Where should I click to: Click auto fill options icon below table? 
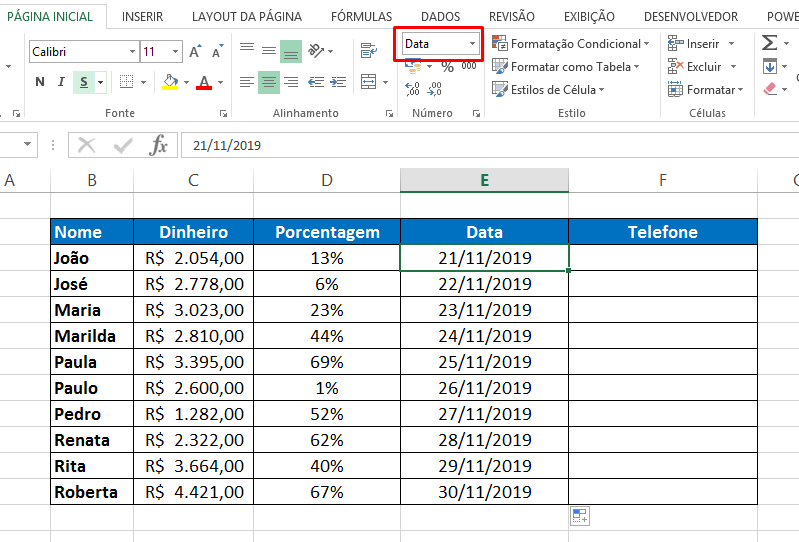tap(579, 516)
